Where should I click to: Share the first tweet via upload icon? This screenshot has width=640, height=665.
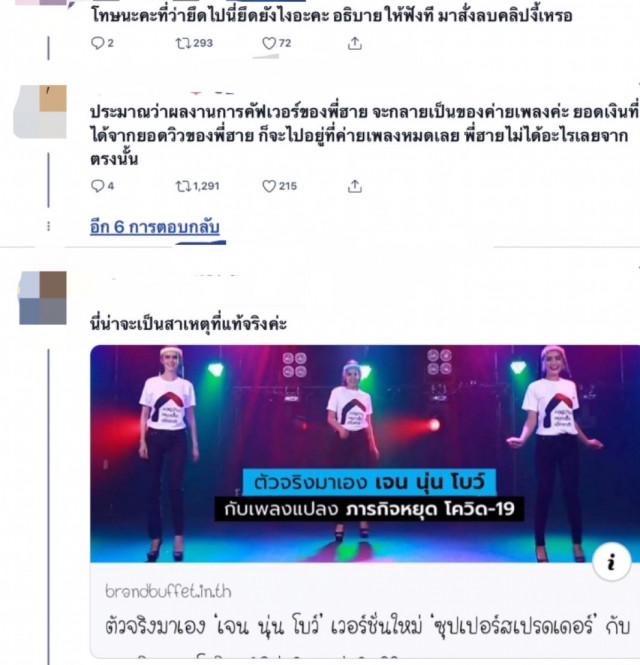[355, 43]
